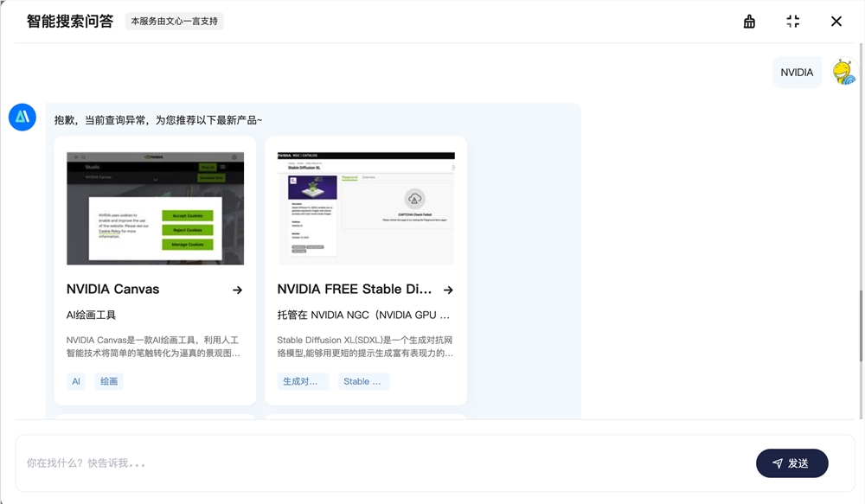
Task: Click the clear chat broom icon
Action: pyautogui.click(x=749, y=22)
